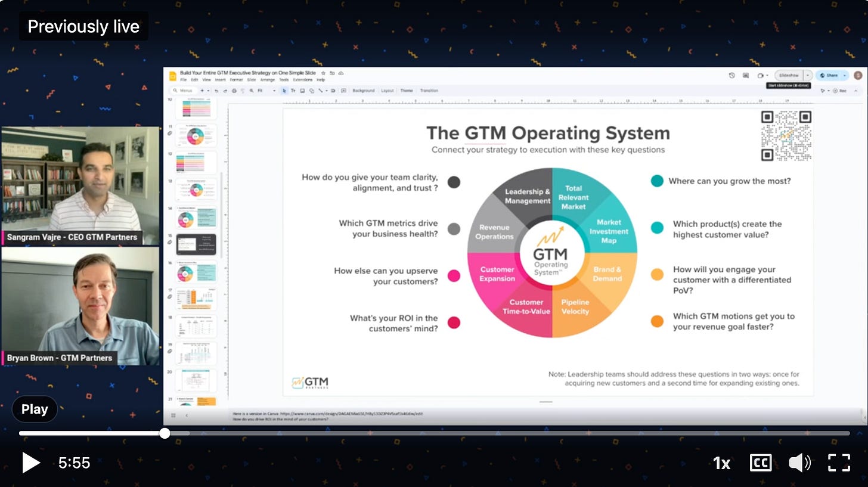
Task: Collapse the filmstrip with the left chevron
Action: (187, 415)
